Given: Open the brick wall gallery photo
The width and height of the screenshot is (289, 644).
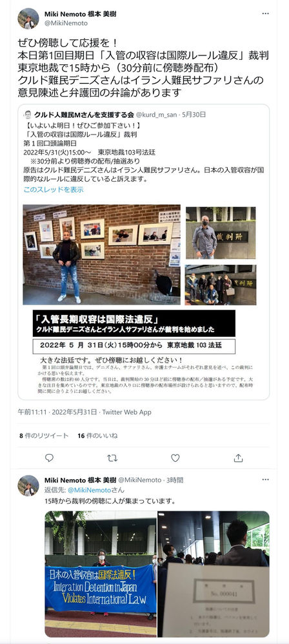Looking at the screenshot, I should pyautogui.click(x=101, y=254).
